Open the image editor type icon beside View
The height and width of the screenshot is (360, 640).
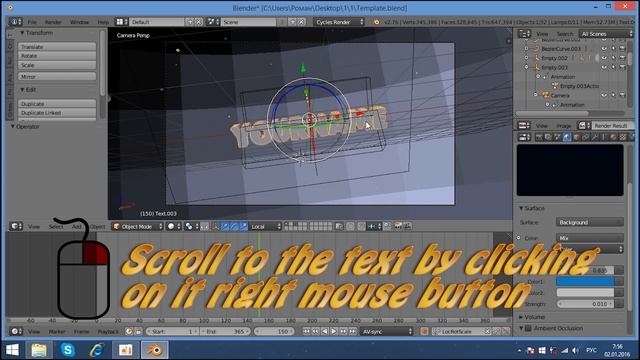(x=524, y=126)
